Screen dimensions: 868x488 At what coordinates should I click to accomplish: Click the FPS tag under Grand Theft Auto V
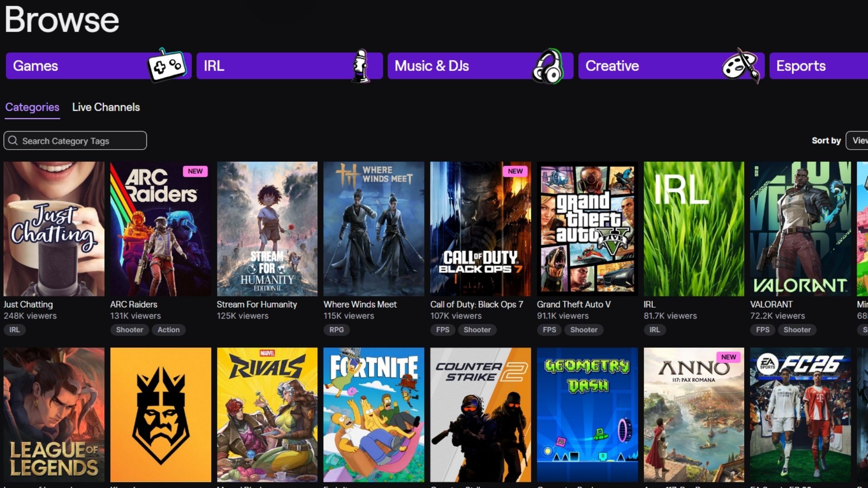pos(549,330)
